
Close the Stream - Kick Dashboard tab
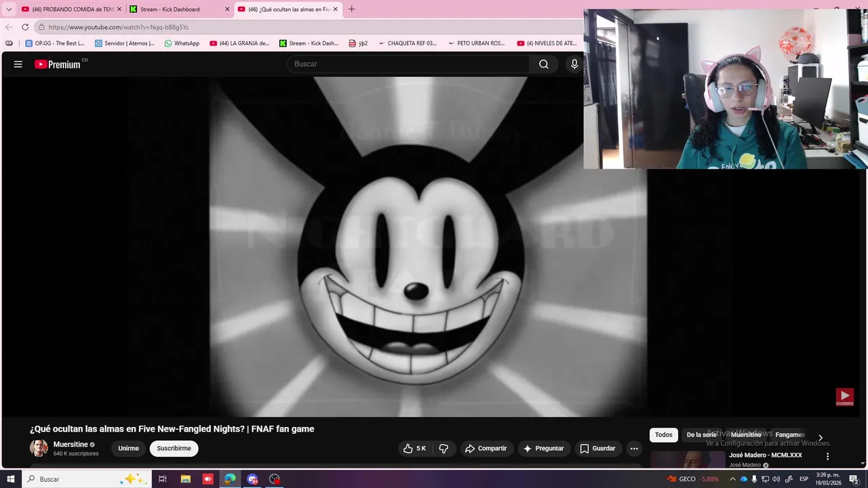(x=227, y=9)
